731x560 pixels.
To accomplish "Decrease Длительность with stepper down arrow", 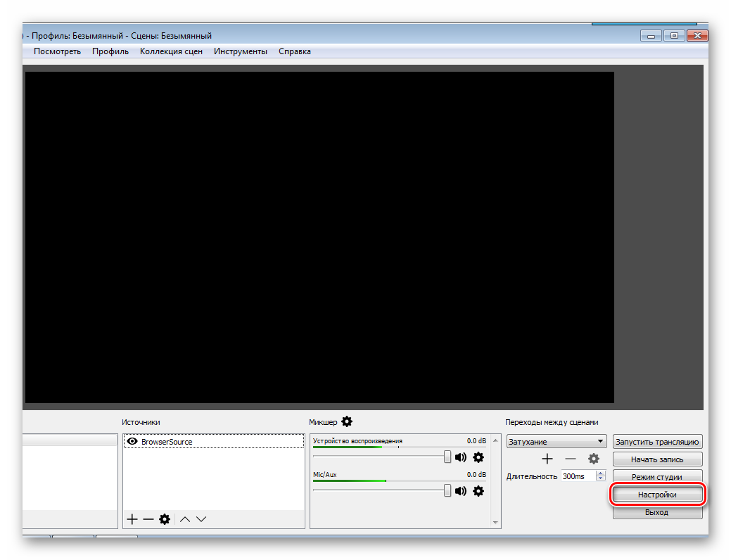I will pyautogui.click(x=601, y=479).
